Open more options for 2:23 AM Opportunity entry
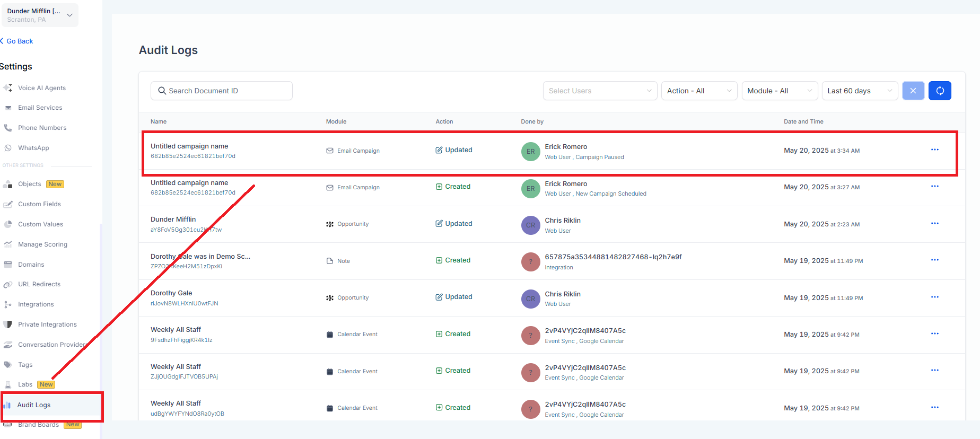The image size is (980, 439). pos(935,223)
